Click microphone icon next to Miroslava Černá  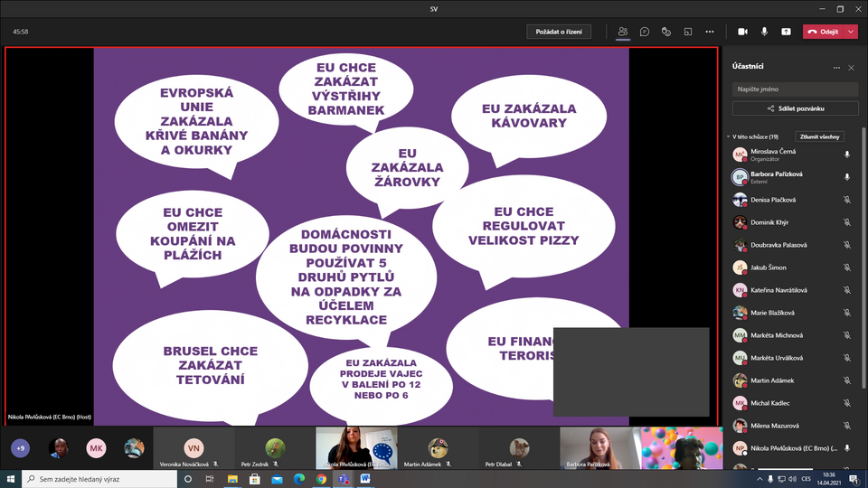pyautogui.click(x=847, y=155)
